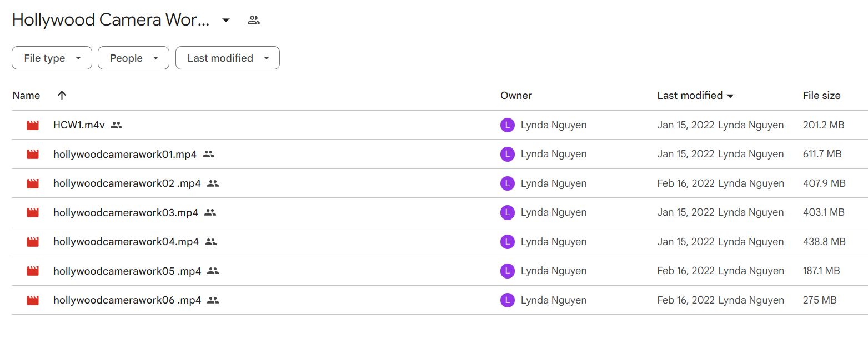This screenshot has width=868, height=348.
Task: Click the owner avatar in the hollywoodcamerawork01.mp4 row
Action: click(508, 154)
